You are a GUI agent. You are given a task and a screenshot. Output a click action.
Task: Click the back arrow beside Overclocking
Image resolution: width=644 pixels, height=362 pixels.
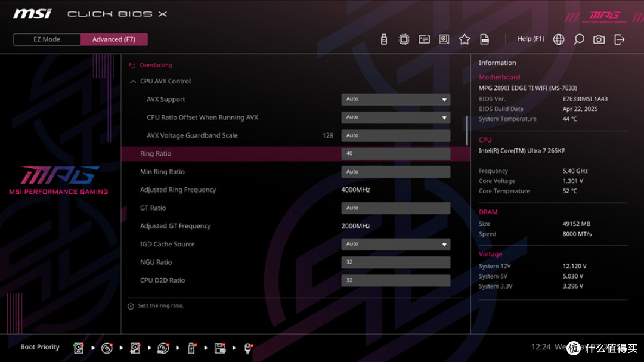132,66
